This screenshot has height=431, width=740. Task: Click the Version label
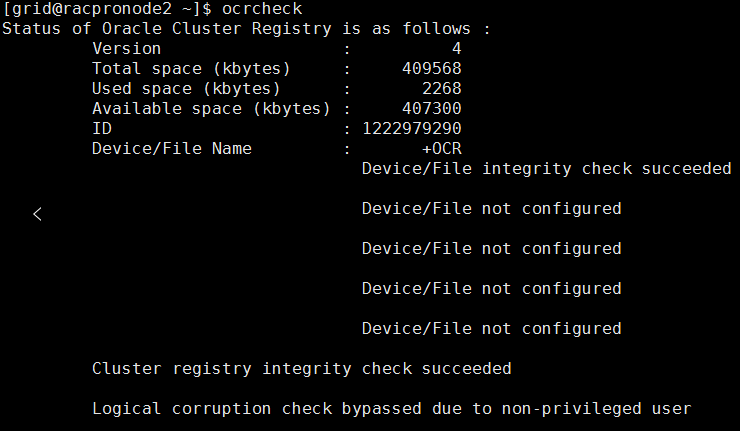126,49
